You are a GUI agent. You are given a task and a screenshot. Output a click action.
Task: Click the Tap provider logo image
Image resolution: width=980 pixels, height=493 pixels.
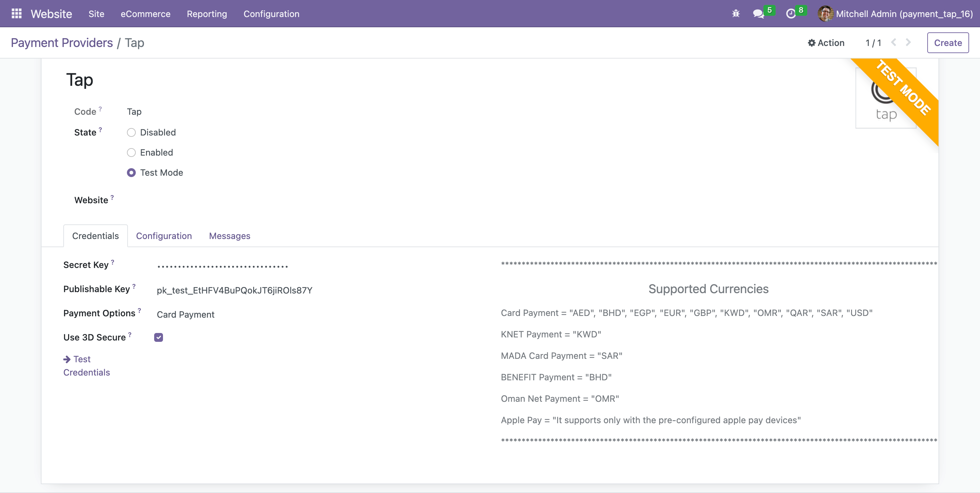pyautogui.click(x=886, y=98)
